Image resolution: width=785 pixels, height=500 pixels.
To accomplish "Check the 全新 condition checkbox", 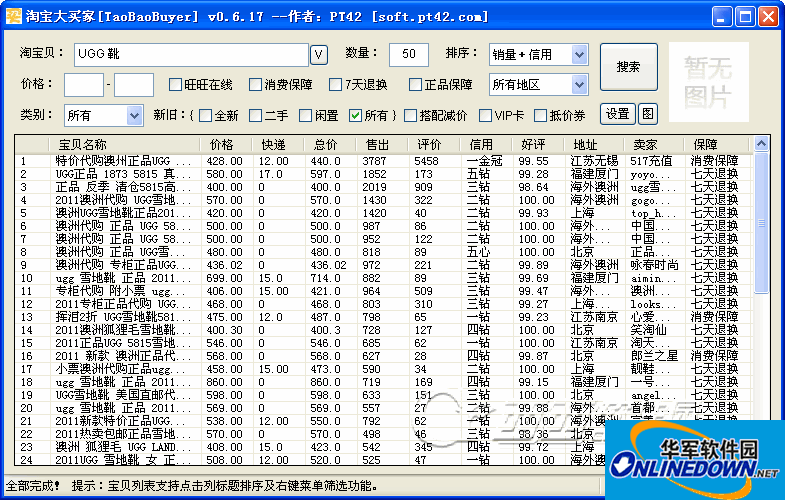I will pyautogui.click(x=205, y=116).
